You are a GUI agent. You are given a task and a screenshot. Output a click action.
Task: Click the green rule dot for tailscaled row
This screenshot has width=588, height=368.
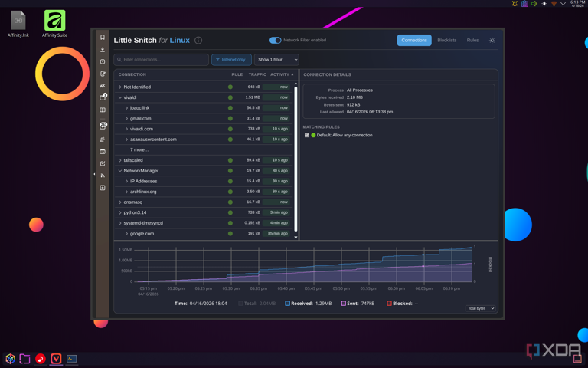coord(230,160)
